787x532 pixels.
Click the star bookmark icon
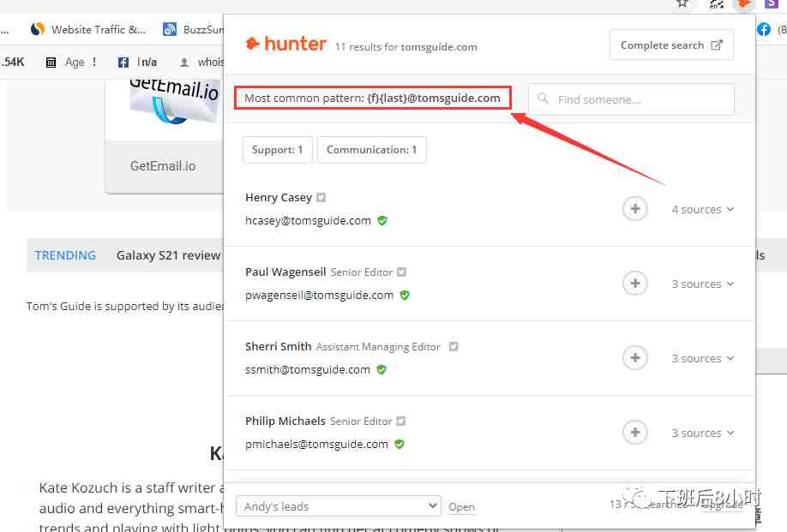pos(682,3)
